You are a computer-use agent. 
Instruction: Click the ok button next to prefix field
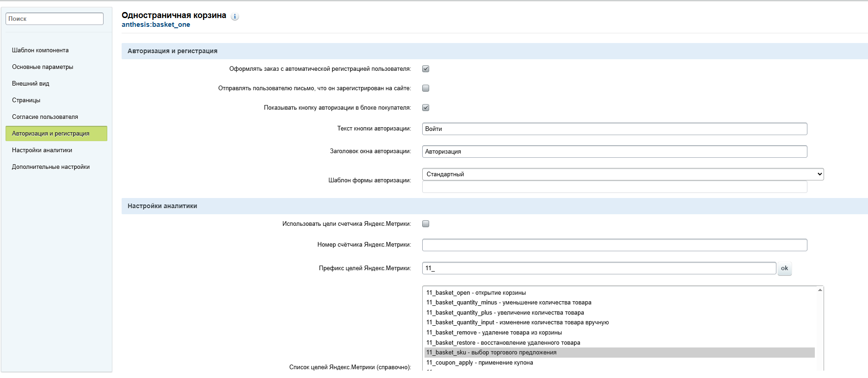pyautogui.click(x=784, y=268)
